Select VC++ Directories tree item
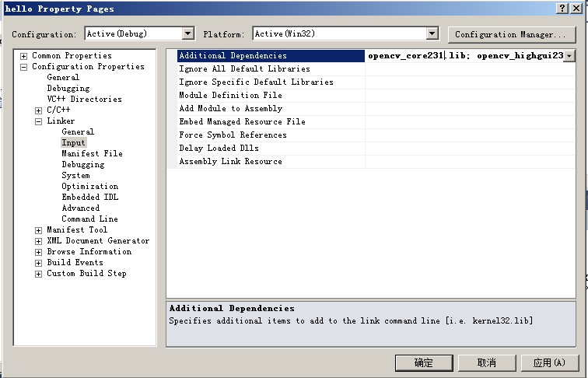 pos(84,99)
